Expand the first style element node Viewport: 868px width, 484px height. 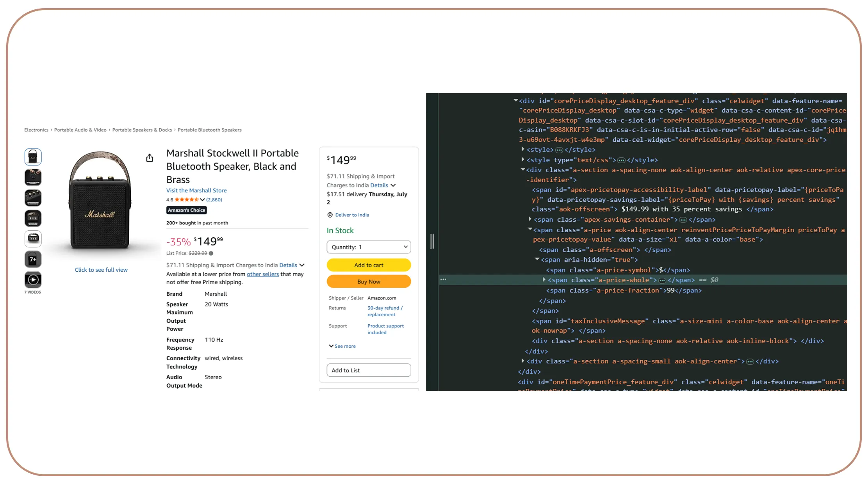[523, 149]
